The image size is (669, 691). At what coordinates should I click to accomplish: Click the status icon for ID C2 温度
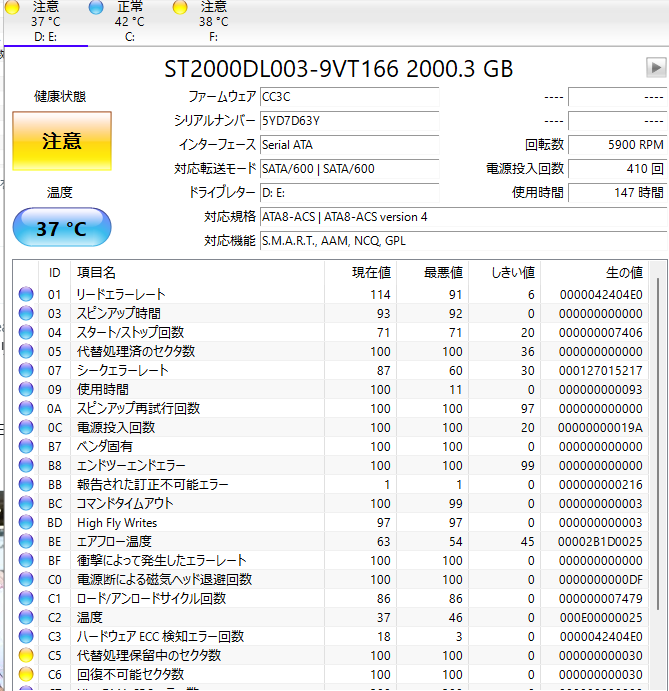click(26, 617)
